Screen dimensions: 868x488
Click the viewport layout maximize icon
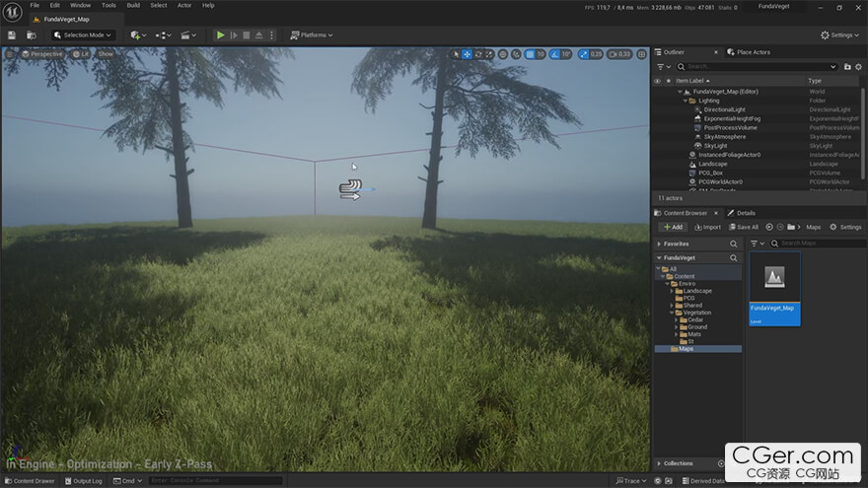(x=641, y=53)
